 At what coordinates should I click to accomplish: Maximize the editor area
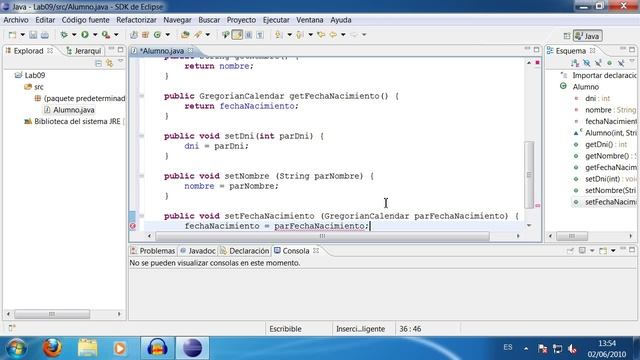536,49
